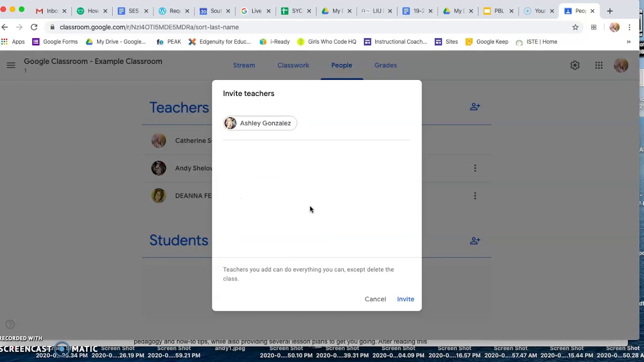Select the Ashley Gonzalez chip
The image size is (644, 362).
(x=260, y=123)
